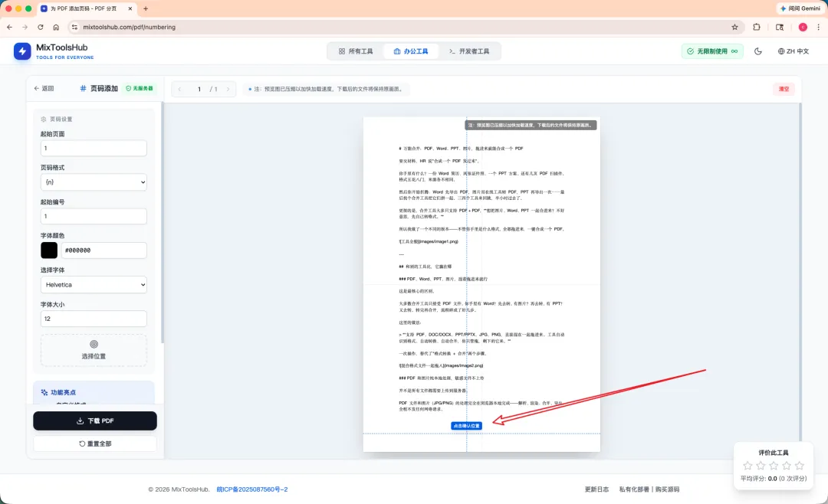Image resolution: width=828 pixels, height=504 pixels.
Task: Bookmark this page with the star icon
Action: click(x=734, y=27)
